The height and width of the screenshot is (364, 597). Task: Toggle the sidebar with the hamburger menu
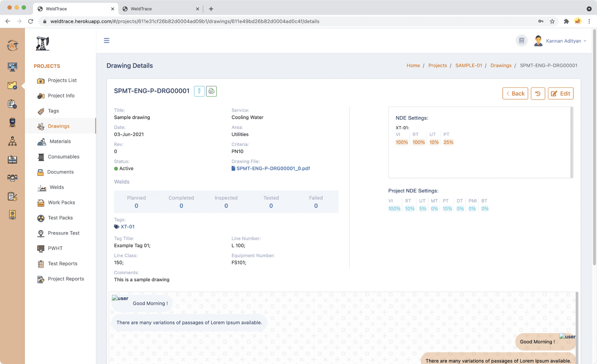[107, 41]
